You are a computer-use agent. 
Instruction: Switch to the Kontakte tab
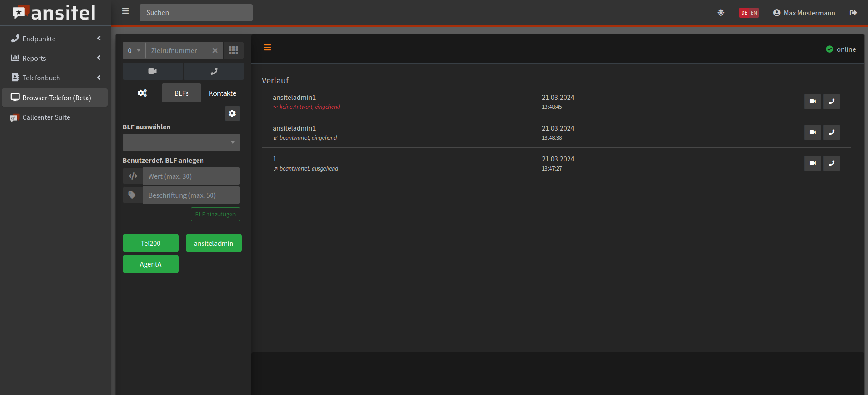pos(222,93)
